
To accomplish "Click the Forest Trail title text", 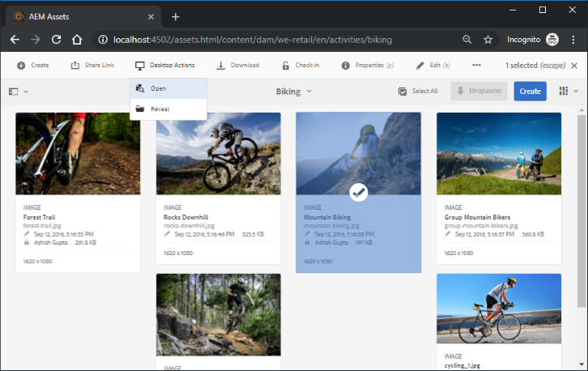I will 39,217.
